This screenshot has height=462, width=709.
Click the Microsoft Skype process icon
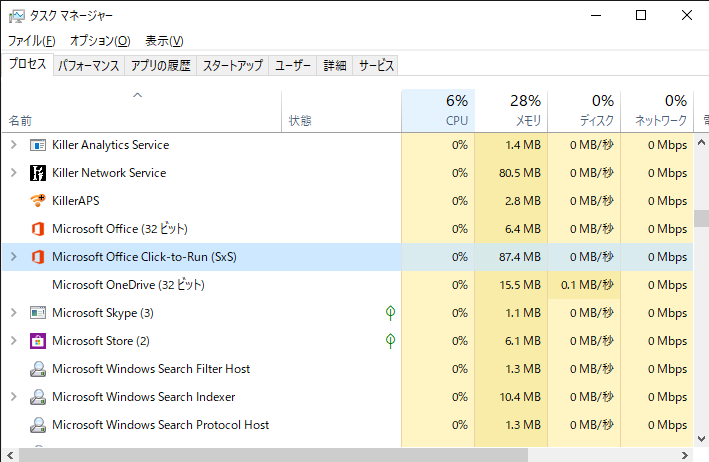point(38,313)
